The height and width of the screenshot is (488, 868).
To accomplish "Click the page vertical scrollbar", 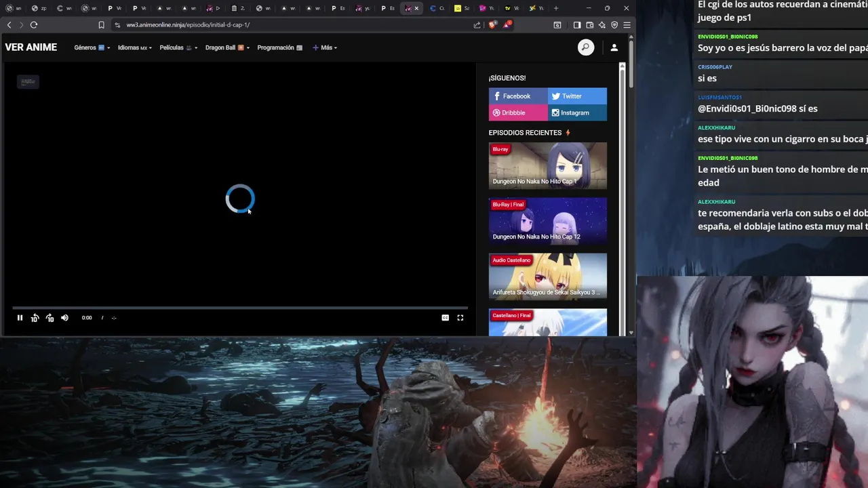I will pos(631,64).
